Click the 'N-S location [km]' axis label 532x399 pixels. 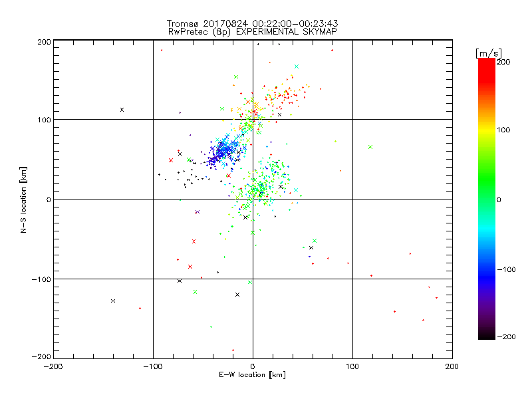tap(23, 199)
